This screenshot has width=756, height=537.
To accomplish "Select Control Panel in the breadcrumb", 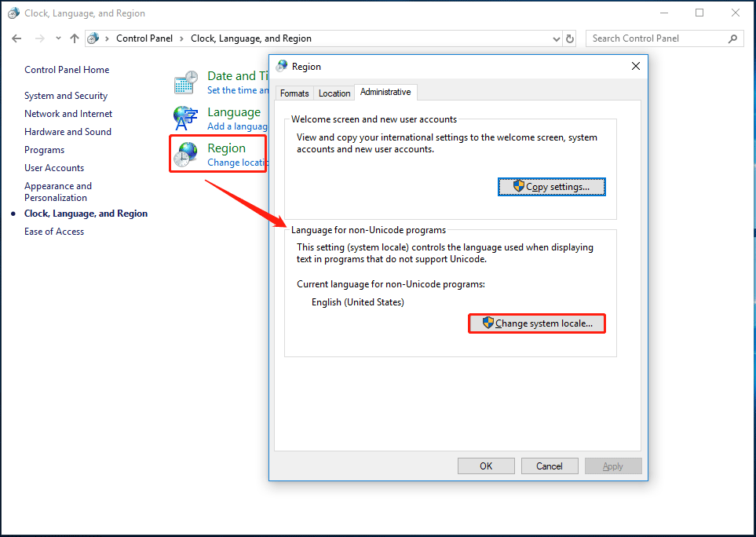I will tap(144, 38).
